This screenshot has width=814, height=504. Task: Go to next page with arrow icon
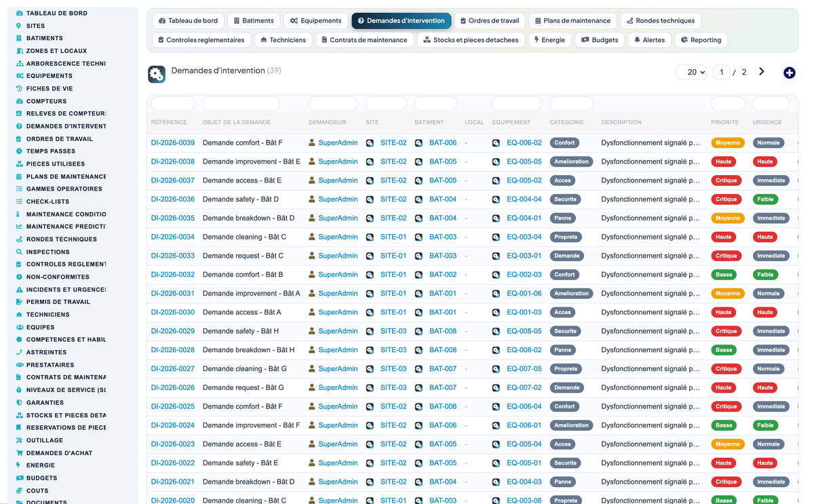coord(762,71)
